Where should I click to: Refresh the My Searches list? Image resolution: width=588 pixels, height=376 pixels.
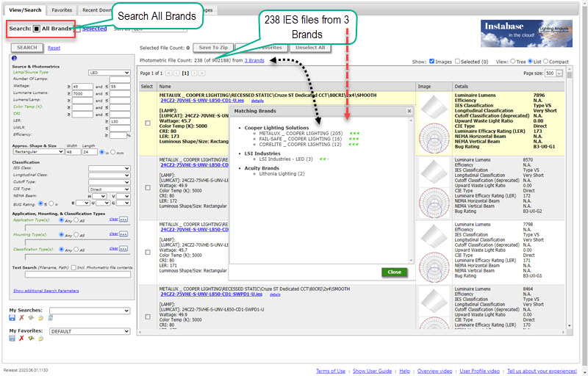tap(50, 318)
